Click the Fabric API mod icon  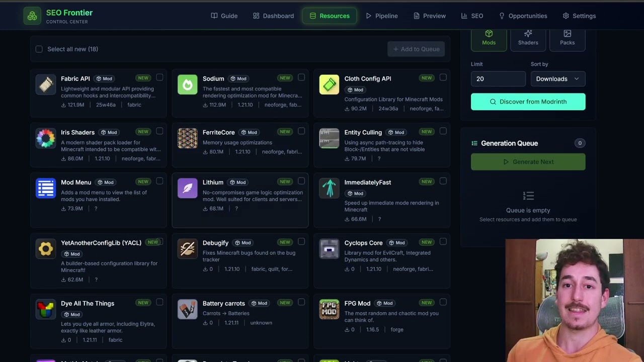tap(46, 84)
